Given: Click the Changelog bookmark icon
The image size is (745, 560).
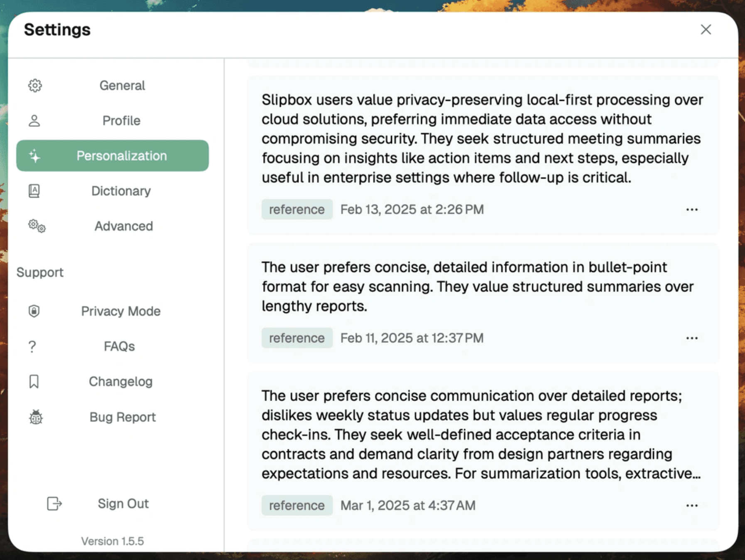Looking at the screenshot, I should tap(34, 381).
